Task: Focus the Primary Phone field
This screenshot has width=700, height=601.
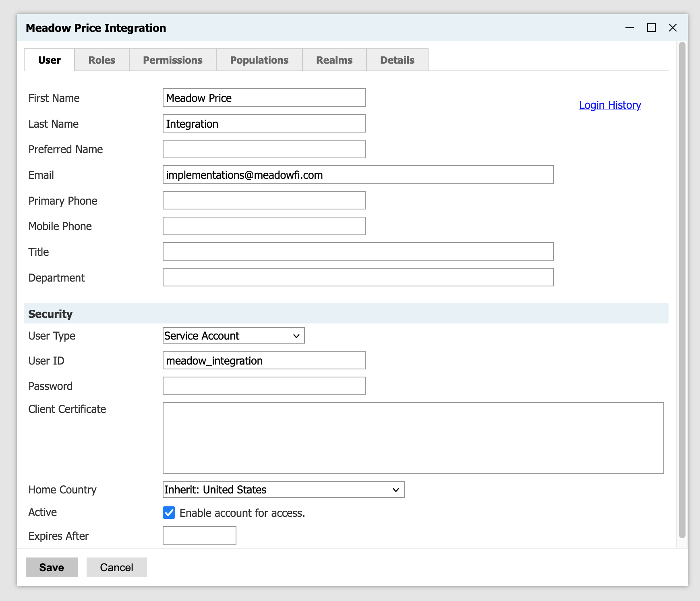Action: pos(264,200)
